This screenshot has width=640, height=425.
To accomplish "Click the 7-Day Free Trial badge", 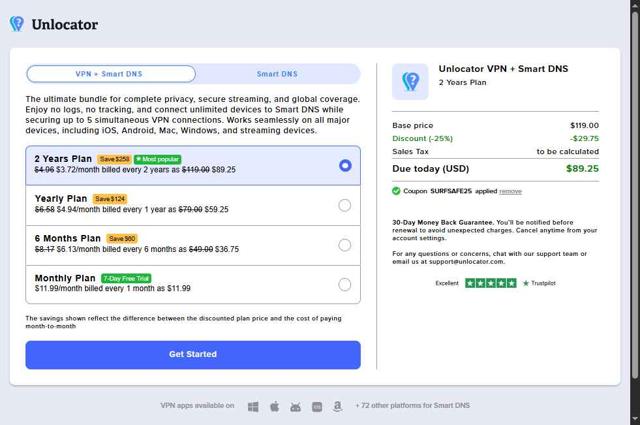I will point(126,278).
